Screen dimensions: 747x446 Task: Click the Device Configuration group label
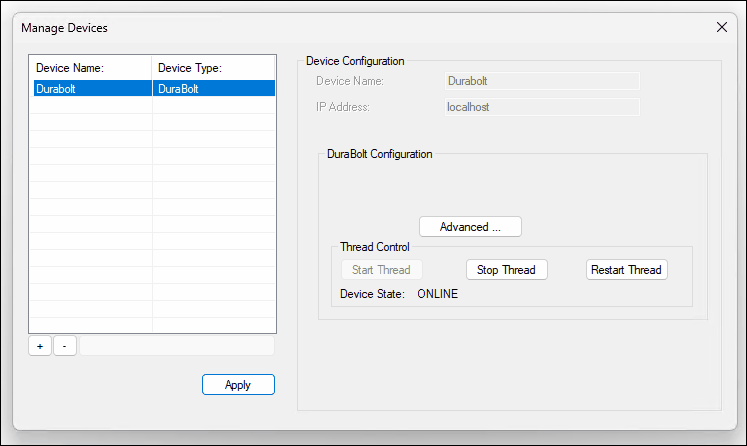(355, 61)
